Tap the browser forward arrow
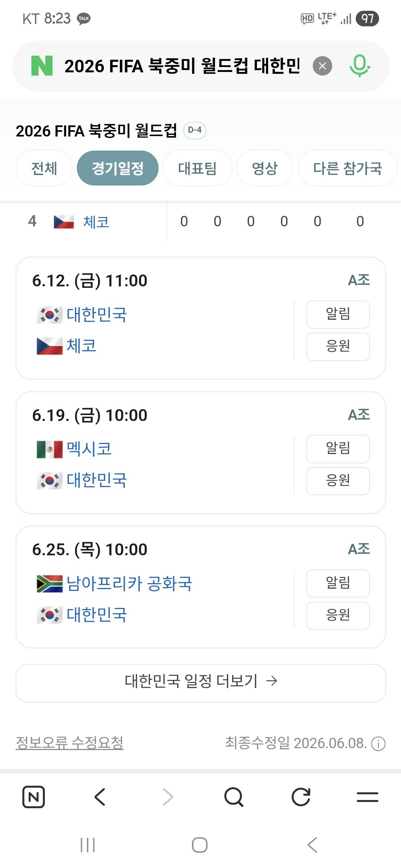Screen dimensions: 401x868 167,797
